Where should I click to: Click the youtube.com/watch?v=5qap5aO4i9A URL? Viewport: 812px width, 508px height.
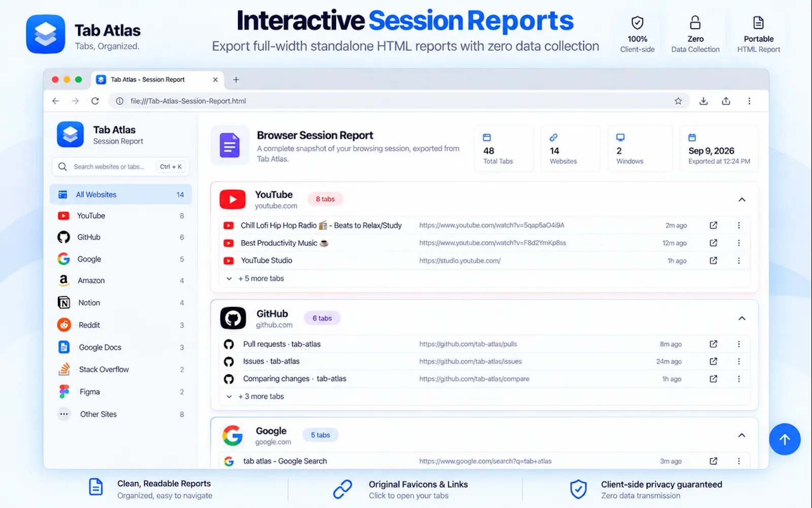(492, 226)
